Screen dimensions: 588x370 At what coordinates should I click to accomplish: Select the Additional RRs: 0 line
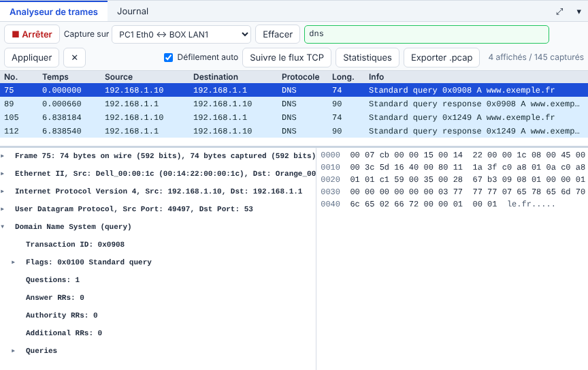tap(64, 333)
